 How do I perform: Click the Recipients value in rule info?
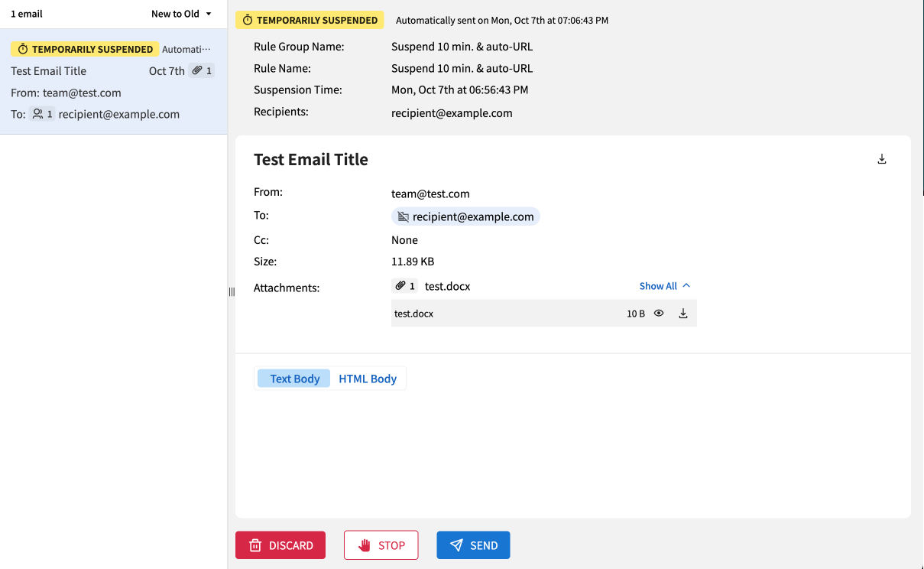(x=452, y=113)
